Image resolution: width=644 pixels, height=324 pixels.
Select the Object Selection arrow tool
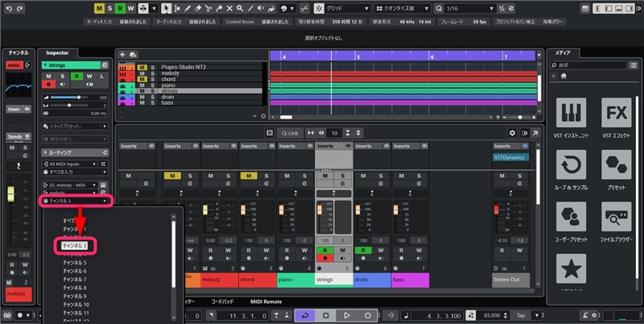click(166, 8)
